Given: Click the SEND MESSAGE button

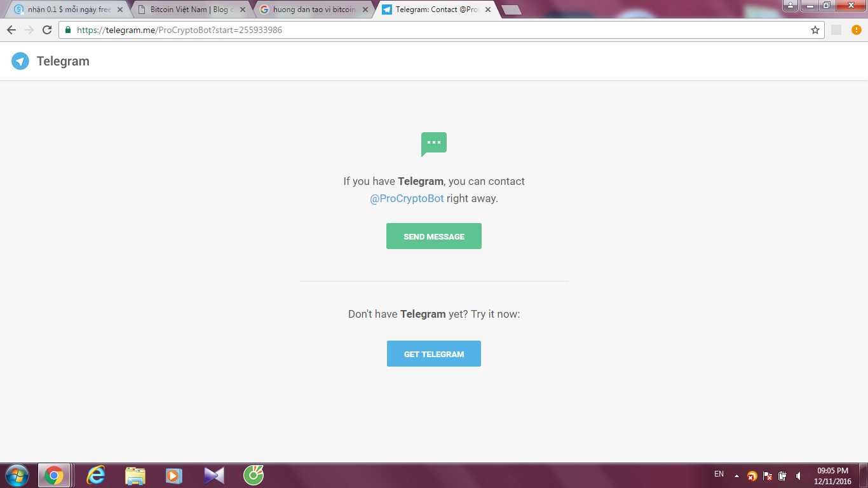Looking at the screenshot, I should pyautogui.click(x=434, y=236).
